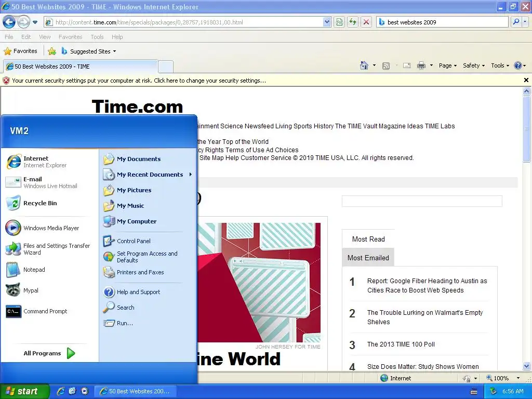Viewport: 532px width, 399px height.
Task: Expand My Recent Documents submenu
Action: click(148, 175)
